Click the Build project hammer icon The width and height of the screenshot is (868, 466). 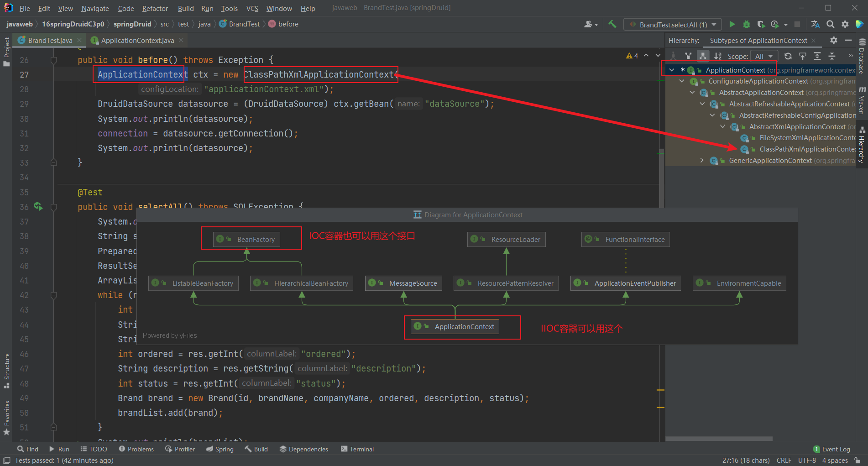tap(612, 24)
